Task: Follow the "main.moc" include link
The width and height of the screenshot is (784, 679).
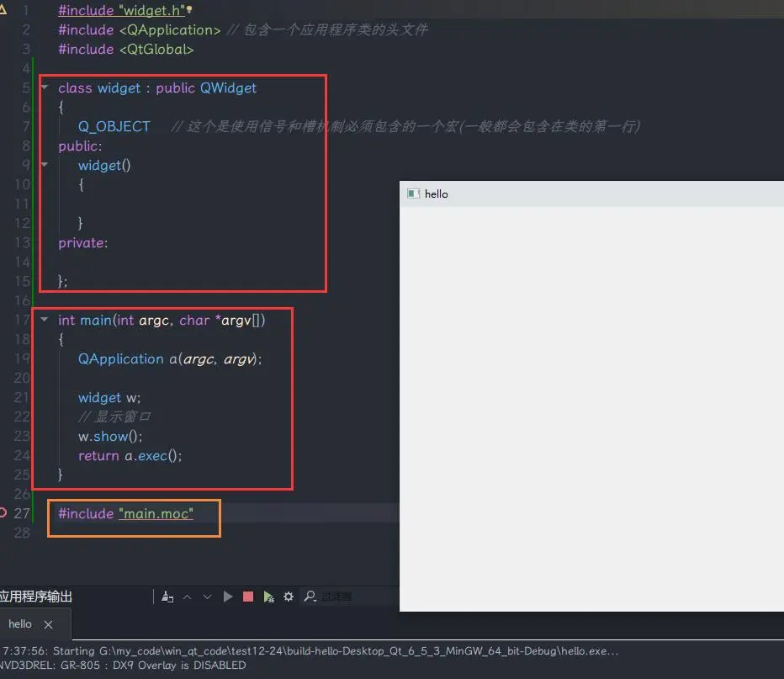Action: [x=156, y=513]
